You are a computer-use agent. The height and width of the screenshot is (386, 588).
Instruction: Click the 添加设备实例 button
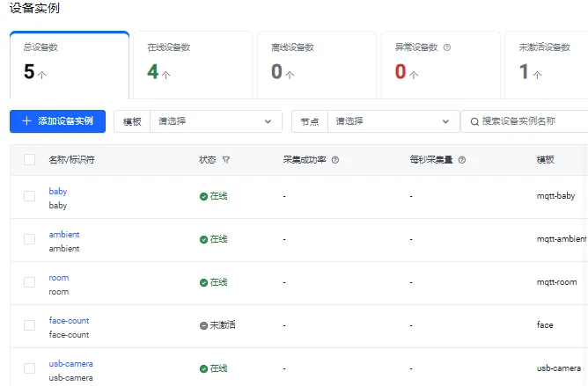(x=57, y=121)
